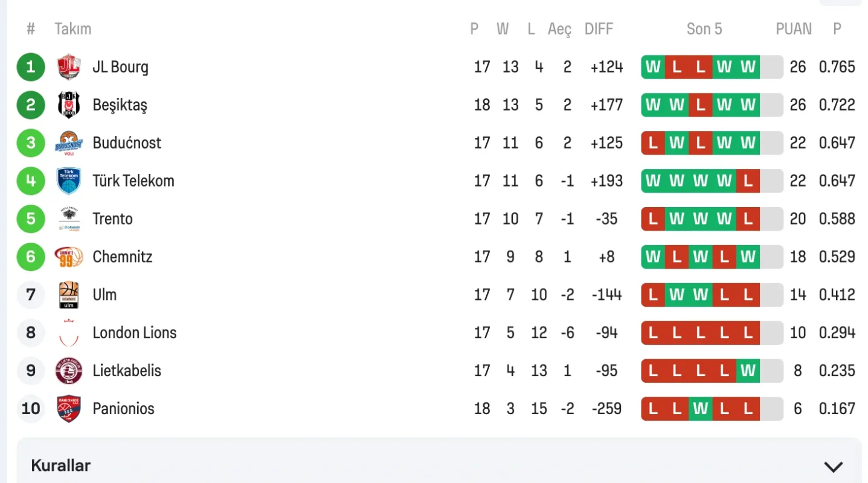868x483 pixels.
Task: Click the Lietkabelis round logo
Action: [x=69, y=371]
